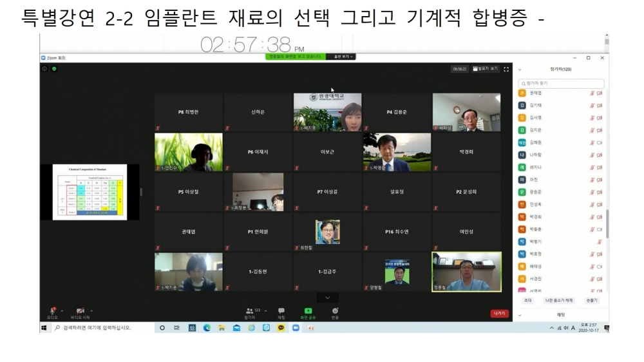Image resolution: width=644 pixels, height=362 pixels.
Task: Click the meeting info icon at top left
Action: 45,69
